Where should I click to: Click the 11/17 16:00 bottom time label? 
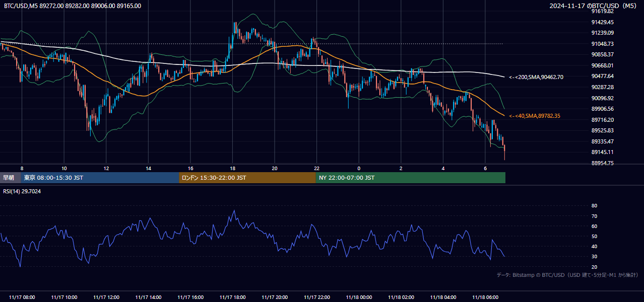190,297
